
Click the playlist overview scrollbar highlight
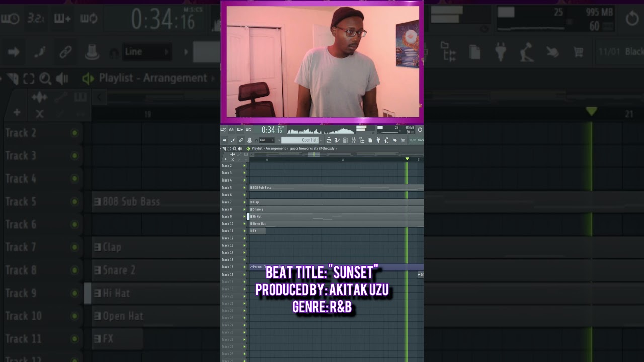pos(314,154)
